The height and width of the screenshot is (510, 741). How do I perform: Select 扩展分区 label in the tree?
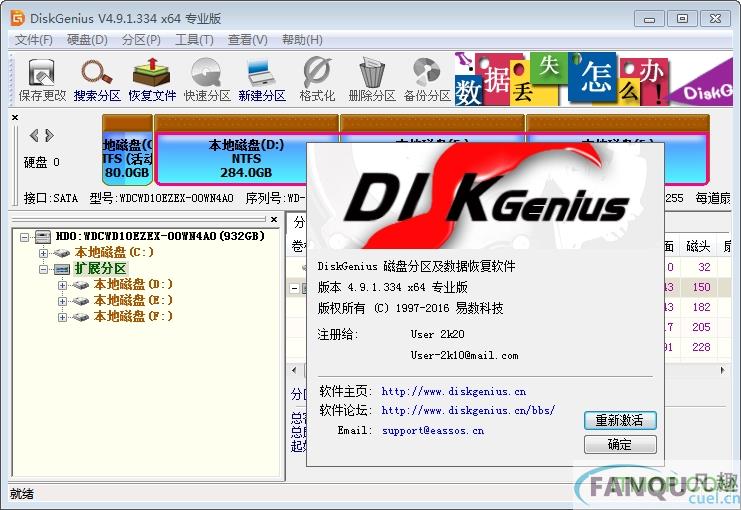coord(100,269)
